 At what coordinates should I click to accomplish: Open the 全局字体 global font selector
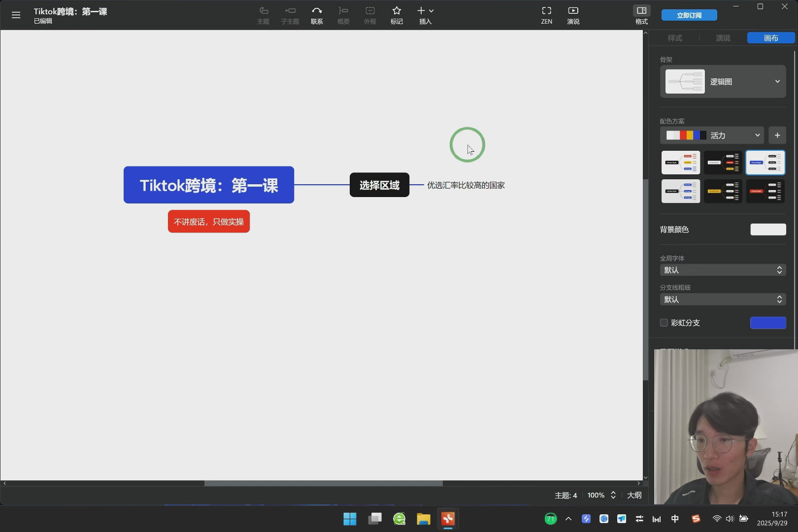(x=723, y=270)
